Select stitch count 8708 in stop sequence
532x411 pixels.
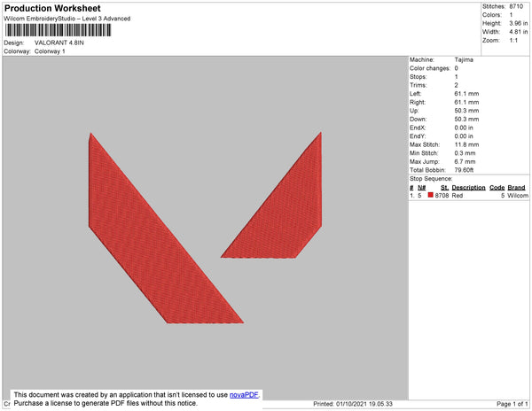[442, 196]
